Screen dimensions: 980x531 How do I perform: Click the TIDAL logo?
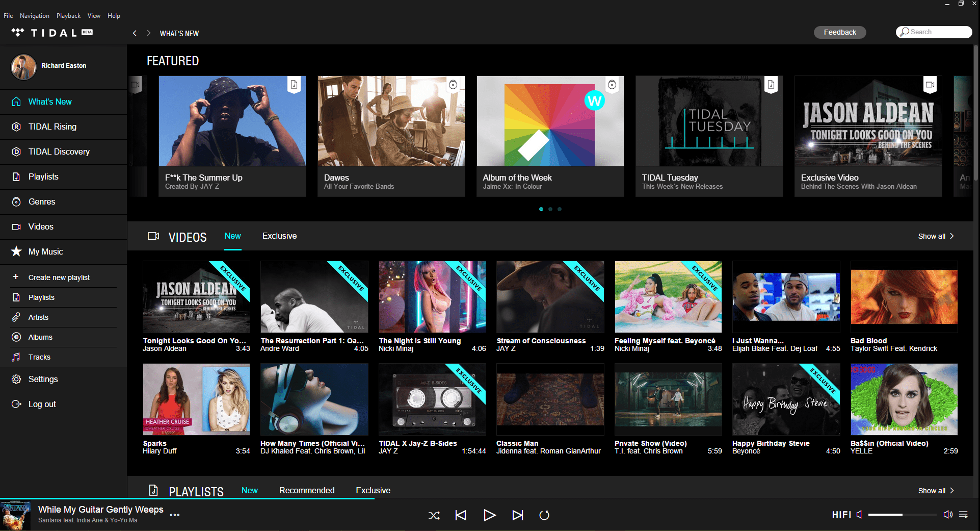click(52, 33)
